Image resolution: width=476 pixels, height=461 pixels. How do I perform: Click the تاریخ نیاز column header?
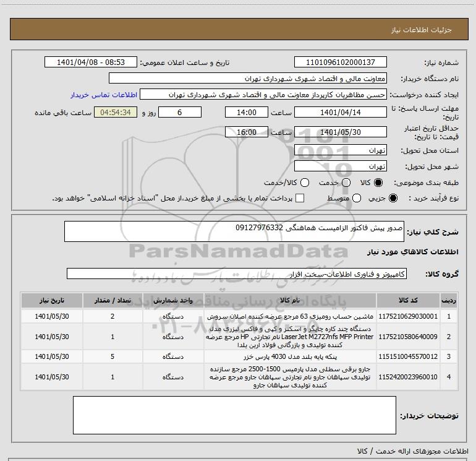pyautogui.click(x=52, y=300)
